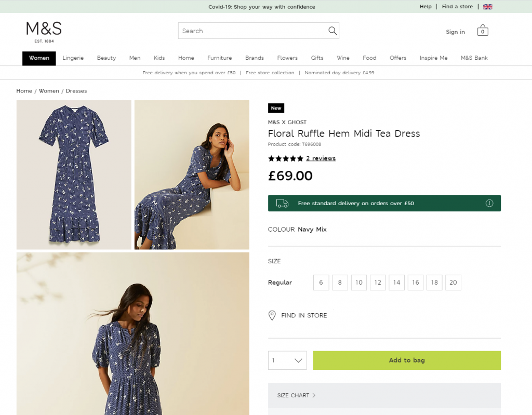Click the M&S logo
This screenshot has height=415, width=532.
coord(44,31)
